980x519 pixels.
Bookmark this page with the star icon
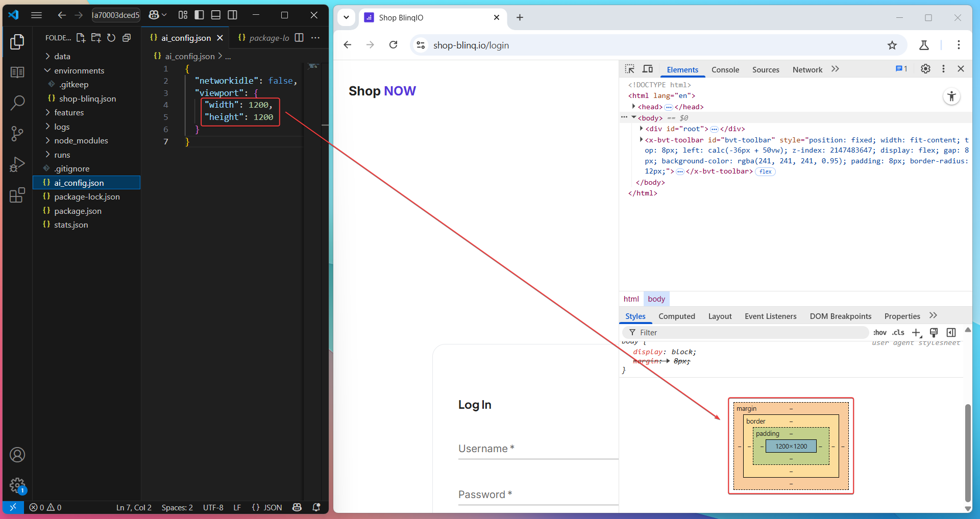[x=892, y=45]
